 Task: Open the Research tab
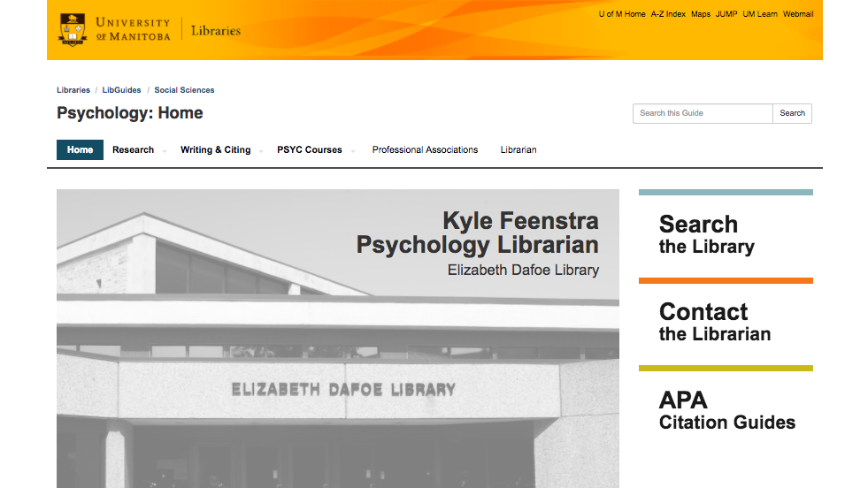(133, 150)
